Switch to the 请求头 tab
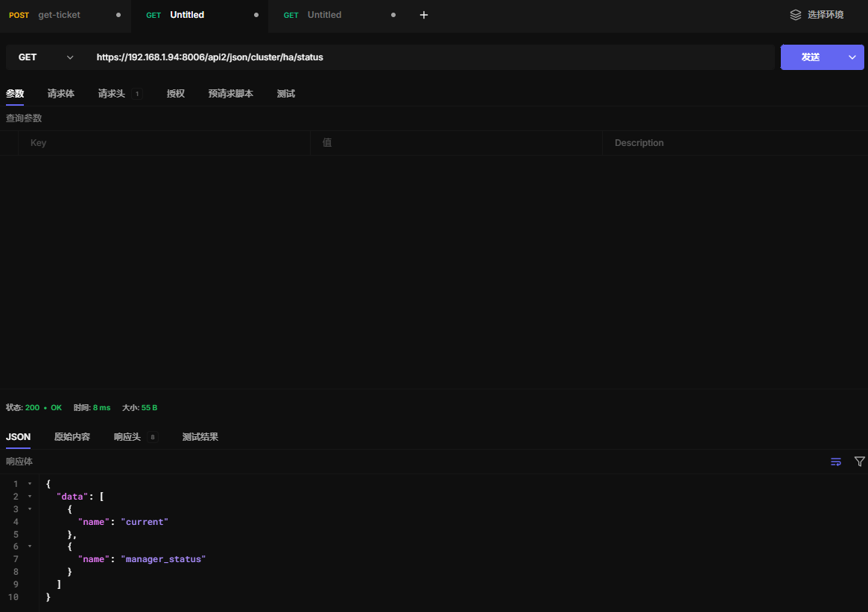The image size is (868, 612). pyautogui.click(x=112, y=94)
